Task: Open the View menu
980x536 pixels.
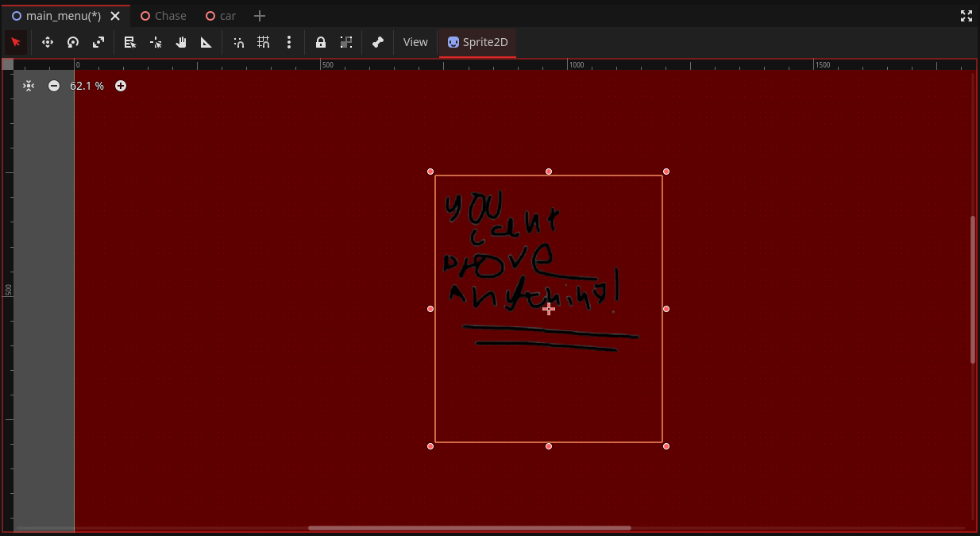Action: [415, 42]
